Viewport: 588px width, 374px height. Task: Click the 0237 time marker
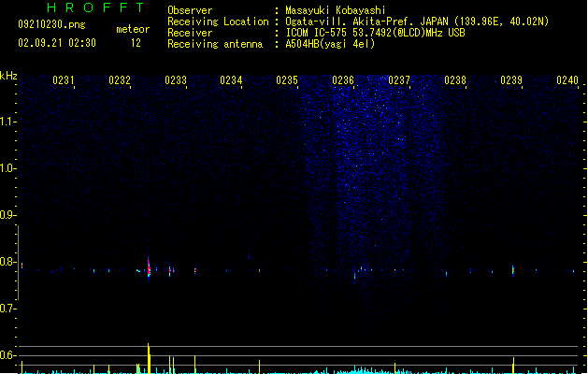[399, 80]
